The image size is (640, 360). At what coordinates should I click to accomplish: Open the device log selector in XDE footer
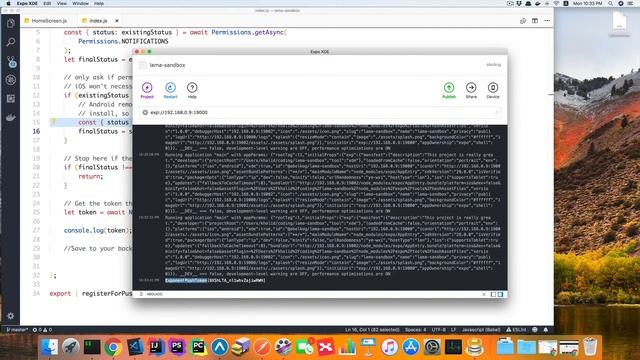click(151, 294)
